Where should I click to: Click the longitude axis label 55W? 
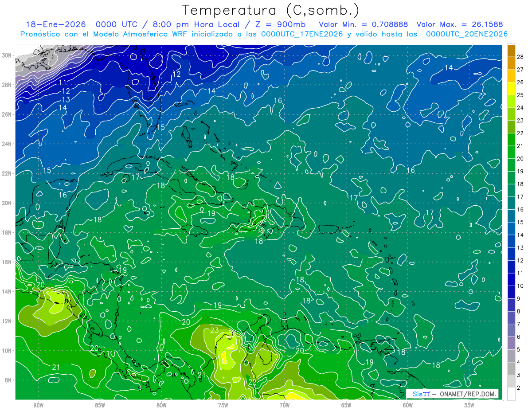click(469, 405)
